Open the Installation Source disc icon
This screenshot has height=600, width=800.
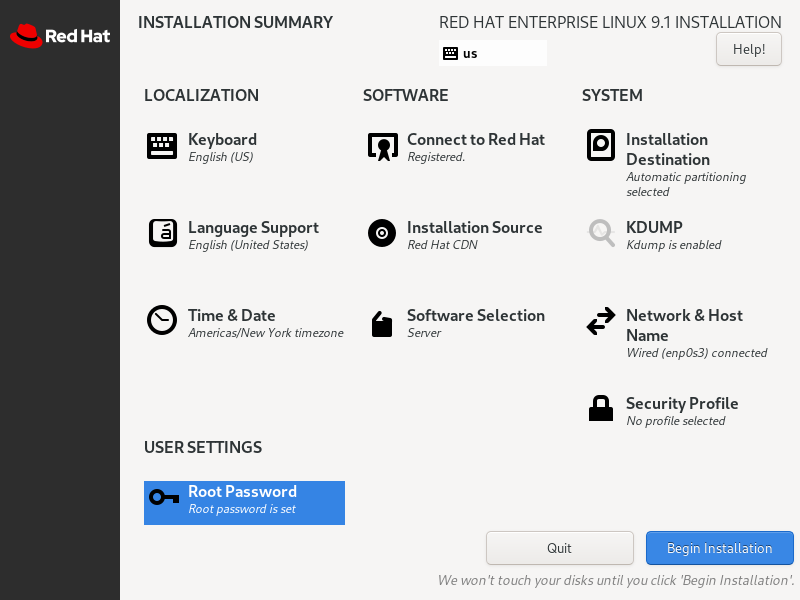(382, 233)
